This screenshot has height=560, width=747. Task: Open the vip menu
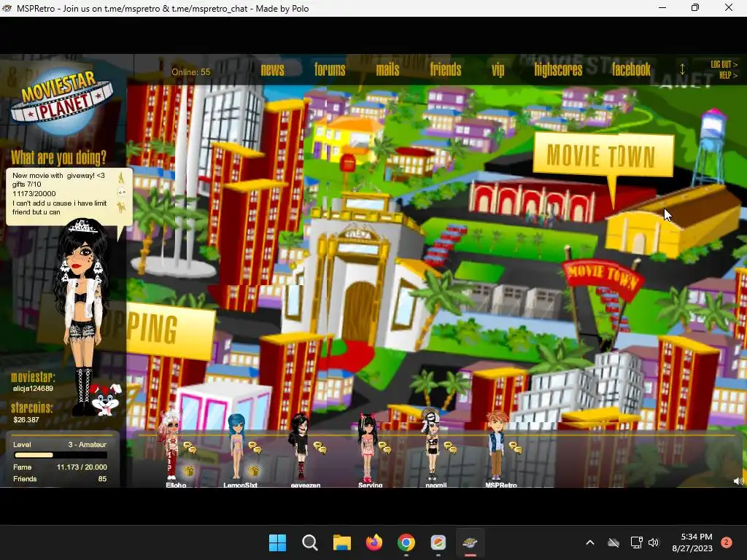click(498, 71)
